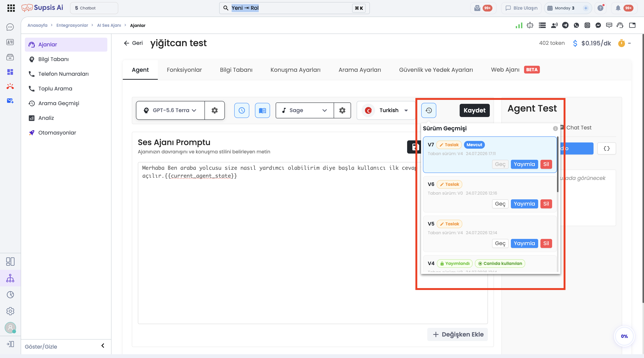Open the flow hierarchy icon in left rail
Image resolution: width=644 pixels, height=358 pixels.
click(10, 278)
